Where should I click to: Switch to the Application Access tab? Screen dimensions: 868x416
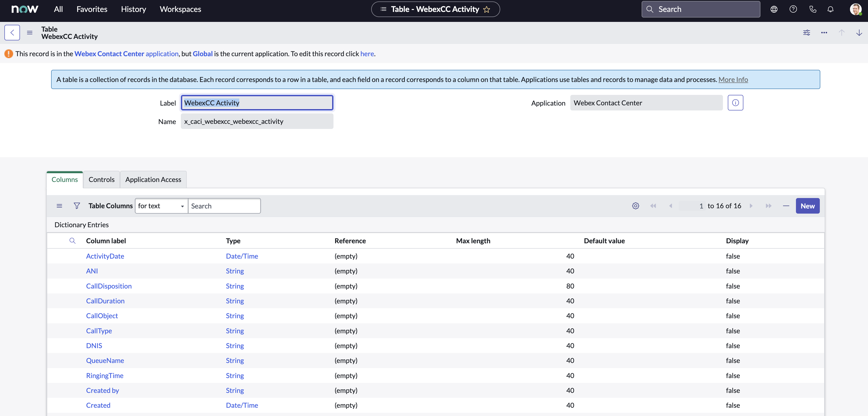pos(153,180)
